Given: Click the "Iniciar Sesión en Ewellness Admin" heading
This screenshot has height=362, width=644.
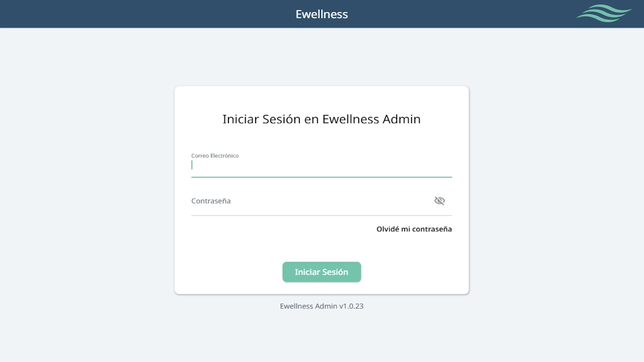Looking at the screenshot, I should coord(321,119).
